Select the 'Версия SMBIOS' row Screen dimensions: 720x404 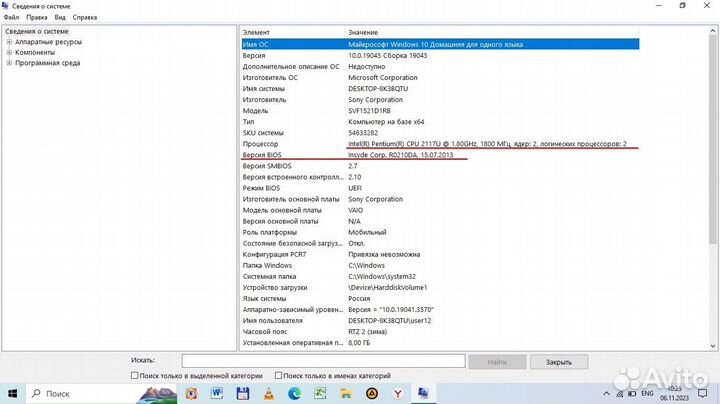[440, 166]
